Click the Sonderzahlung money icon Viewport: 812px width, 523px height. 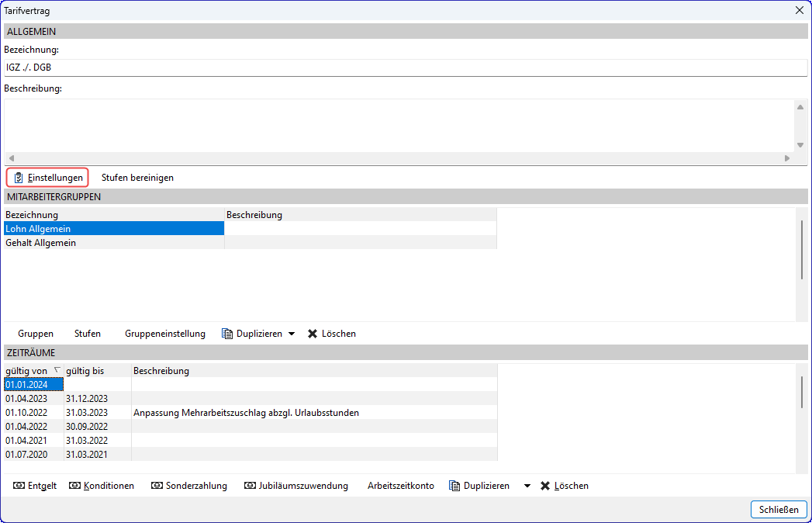(x=157, y=486)
